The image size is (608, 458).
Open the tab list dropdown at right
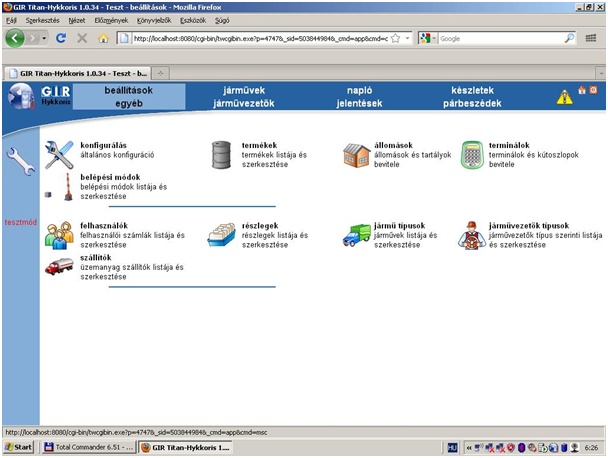tap(601, 73)
